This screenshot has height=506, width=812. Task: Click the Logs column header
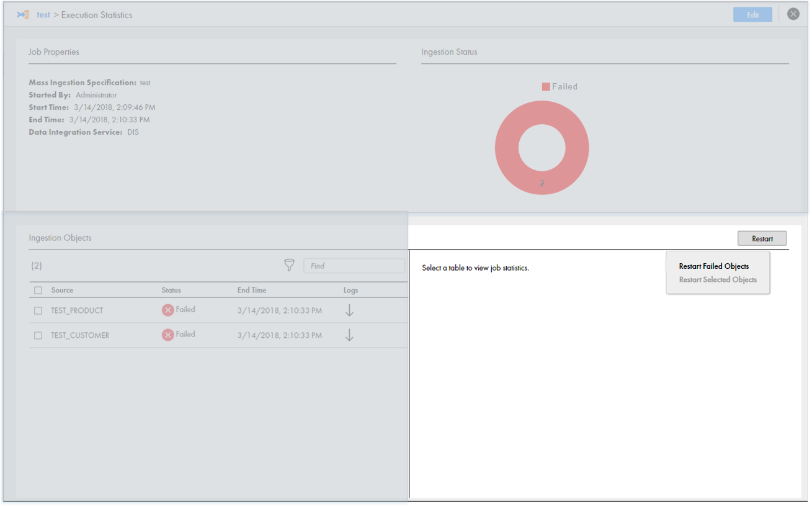click(x=351, y=290)
